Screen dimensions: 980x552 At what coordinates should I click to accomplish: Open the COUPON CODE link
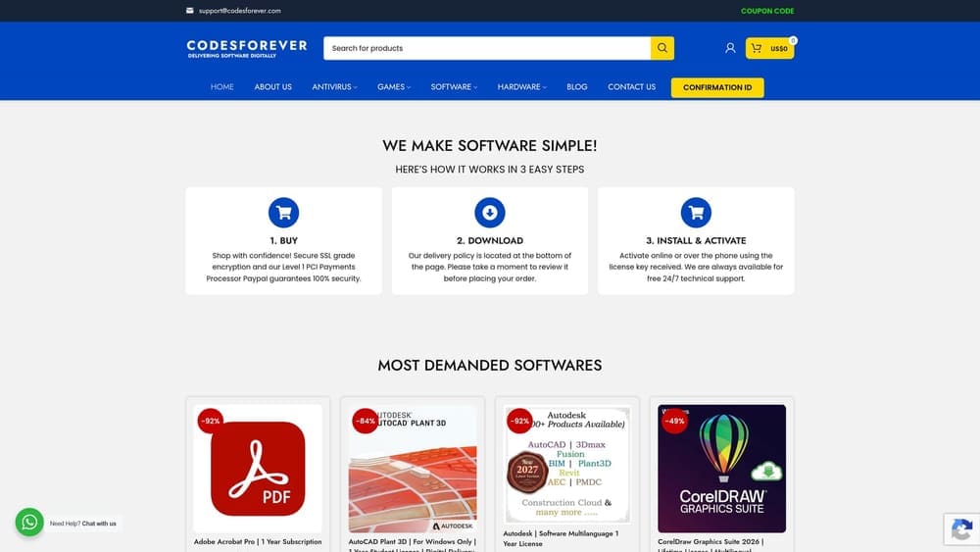pos(767,11)
